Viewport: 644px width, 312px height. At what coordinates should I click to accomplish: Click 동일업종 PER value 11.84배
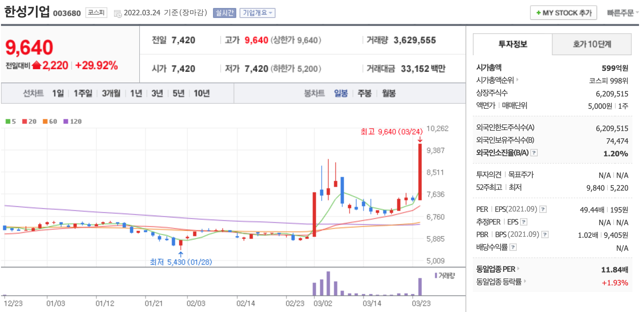coord(615,270)
